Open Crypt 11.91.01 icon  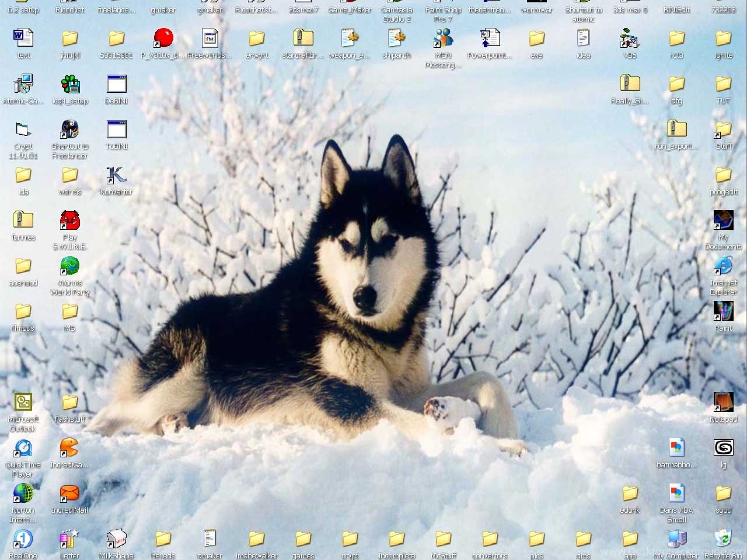click(23, 129)
